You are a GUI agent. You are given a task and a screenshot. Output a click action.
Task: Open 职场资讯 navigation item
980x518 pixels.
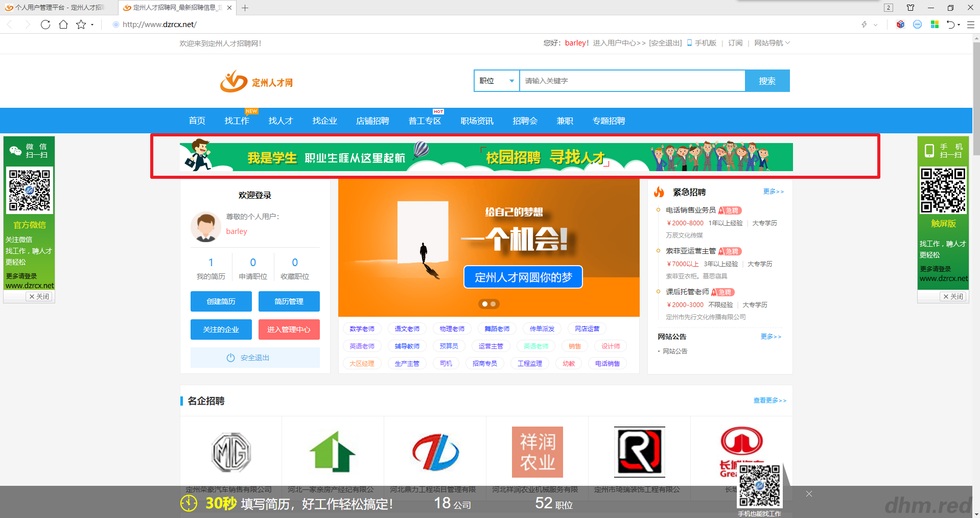tap(477, 121)
